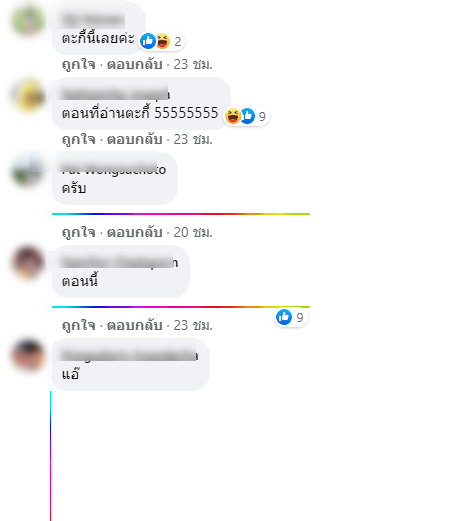Image resolution: width=462 pixels, height=521 pixels.
Task: Click the thumbs-up reaction on the ตอนนี้ comment
Action: pos(284,317)
